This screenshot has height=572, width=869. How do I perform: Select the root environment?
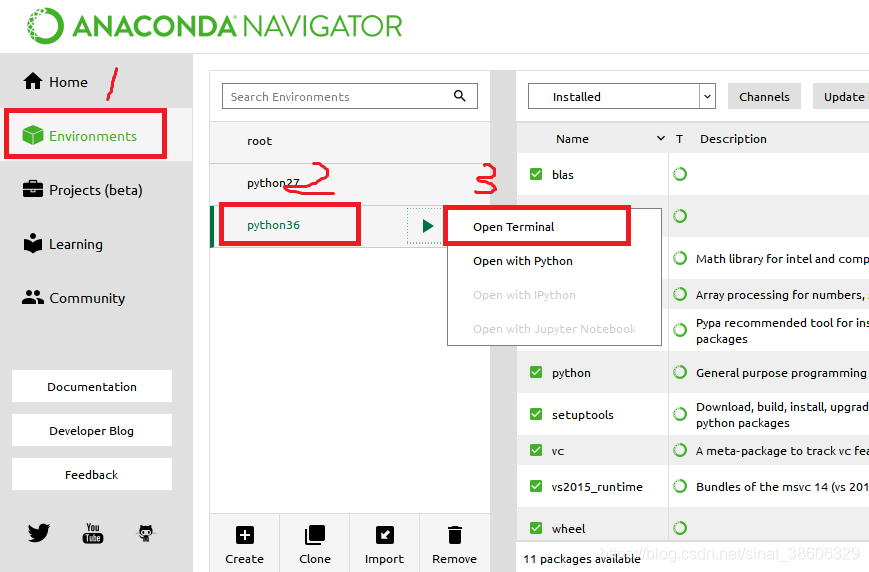pyautogui.click(x=350, y=142)
